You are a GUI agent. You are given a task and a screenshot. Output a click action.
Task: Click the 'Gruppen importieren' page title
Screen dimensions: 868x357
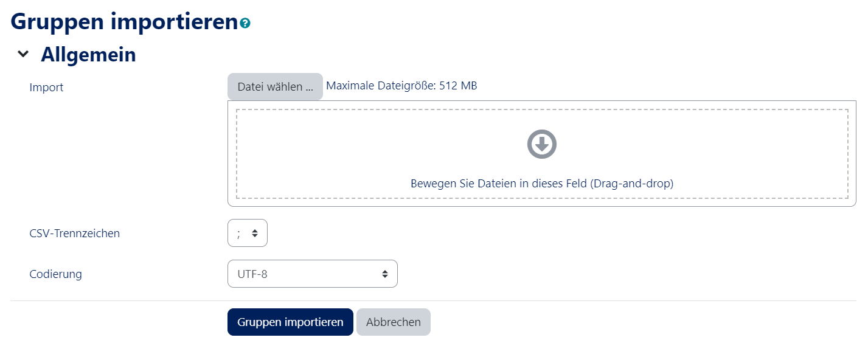tap(124, 21)
